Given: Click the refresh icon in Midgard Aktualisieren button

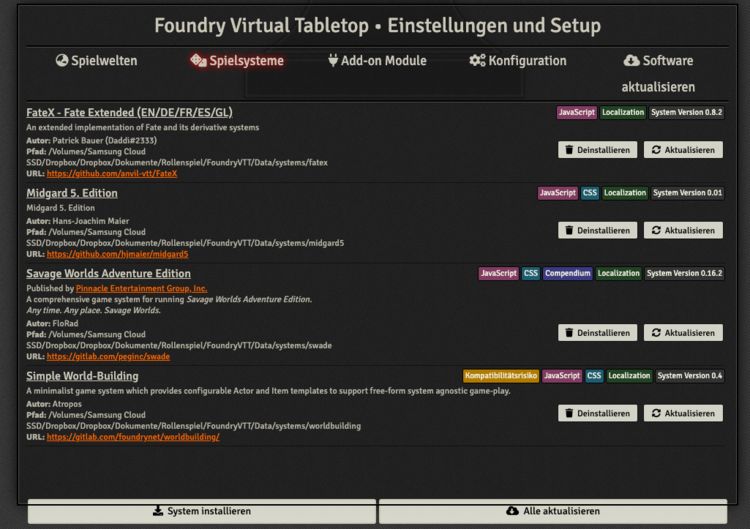Looking at the screenshot, I should (655, 230).
